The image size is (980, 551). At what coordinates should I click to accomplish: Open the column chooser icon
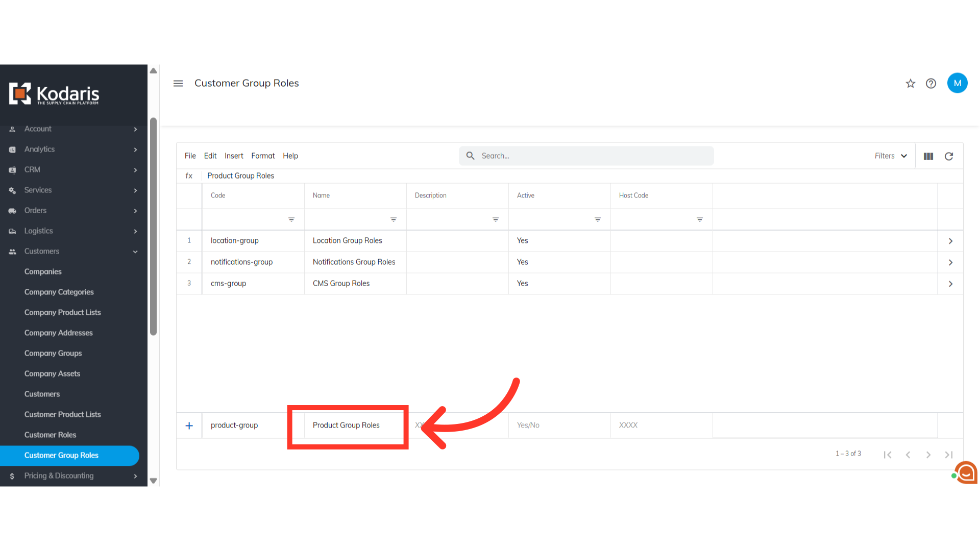[928, 156]
